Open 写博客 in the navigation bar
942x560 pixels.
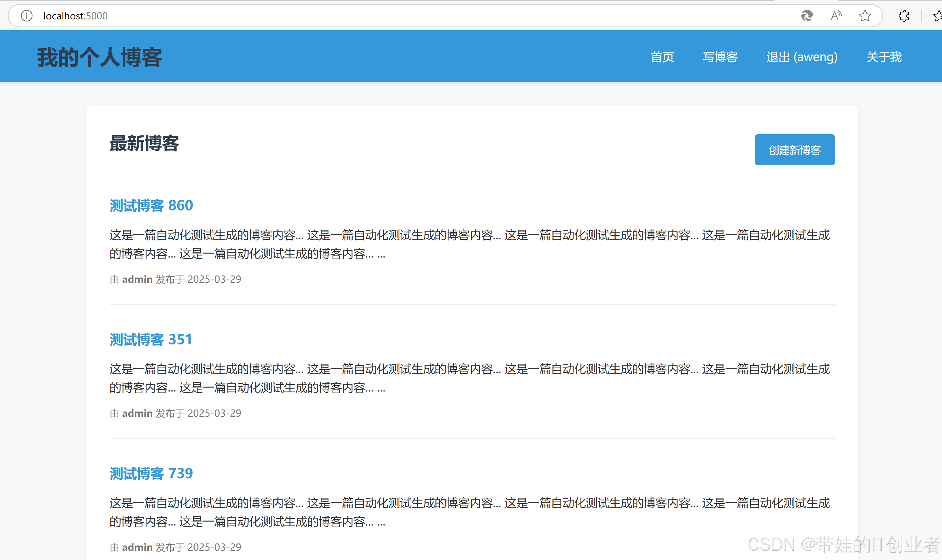click(x=720, y=57)
